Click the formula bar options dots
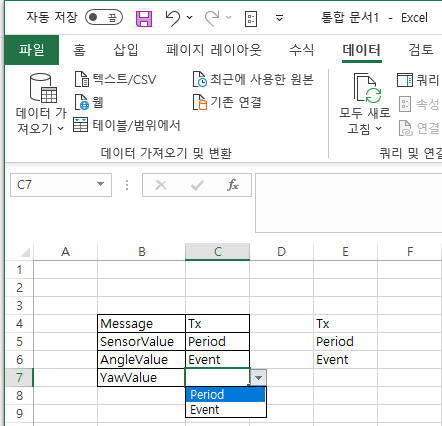442x426 pixels. 127,185
